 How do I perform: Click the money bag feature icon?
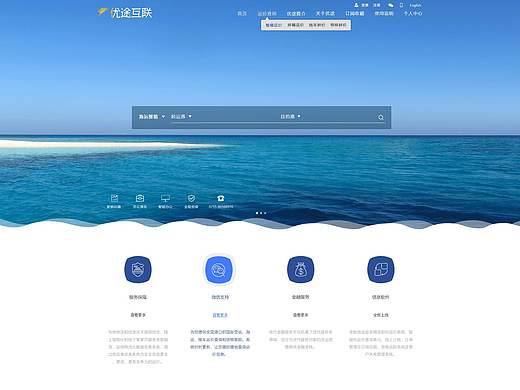[x=300, y=269]
